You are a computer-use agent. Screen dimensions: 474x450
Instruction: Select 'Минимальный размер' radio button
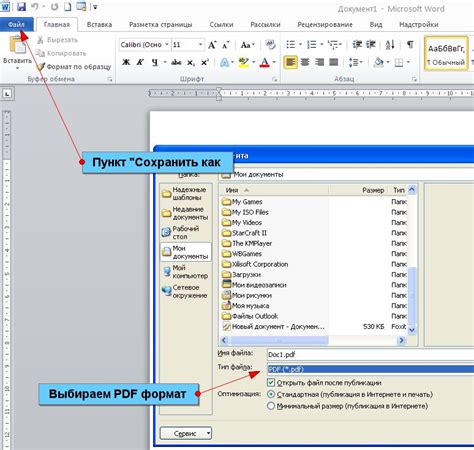point(271,406)
